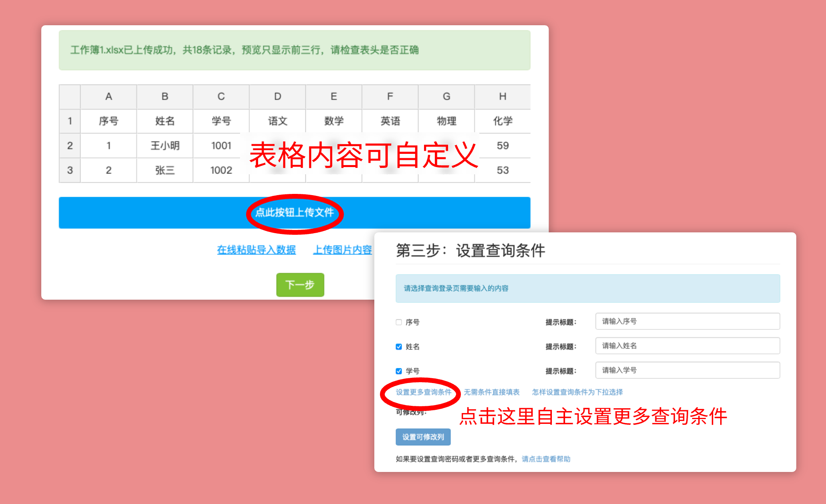This screenshot has width=826, height=504.
Task: Open the '无需条件直接填表' link
Action: 492,392
